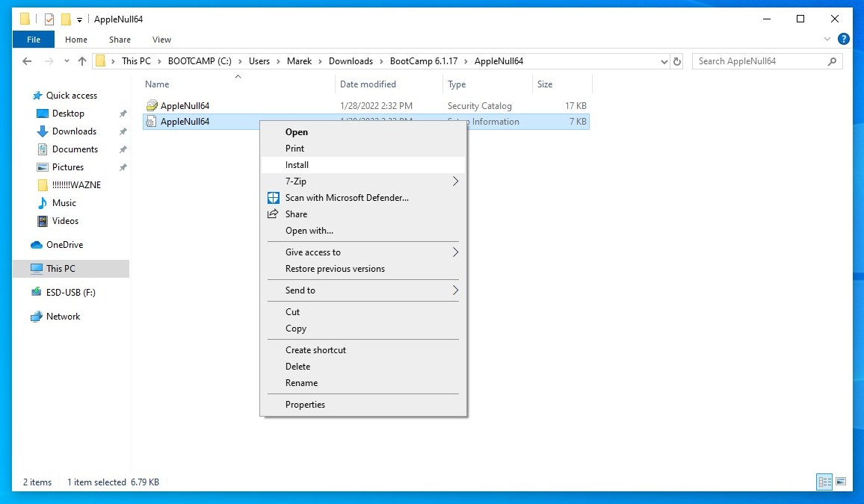Click the Microsoft Defender shield icon
The image size is (864, 504).
tap(274, 198)
